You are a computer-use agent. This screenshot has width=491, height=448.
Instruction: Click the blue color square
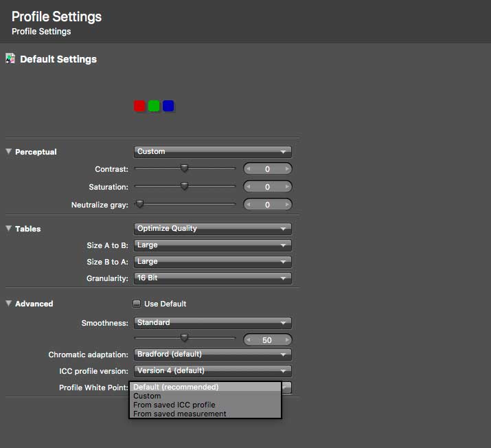click(168, 106)
